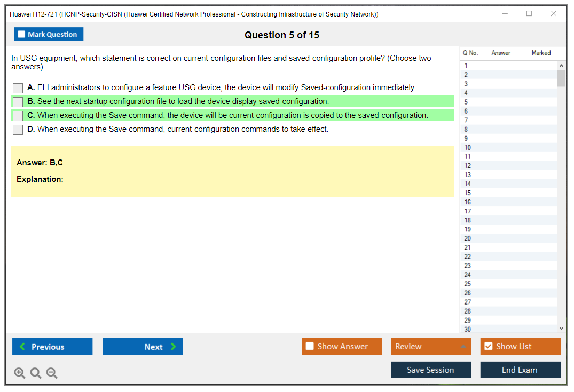Select answer B checkbox

(x=18, y=102)
